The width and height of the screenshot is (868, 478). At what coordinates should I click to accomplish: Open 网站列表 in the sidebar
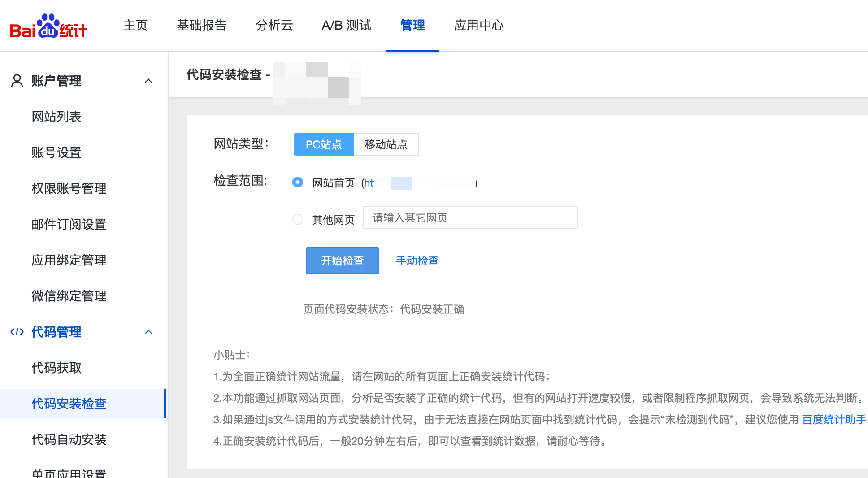[x=56, y=117]
